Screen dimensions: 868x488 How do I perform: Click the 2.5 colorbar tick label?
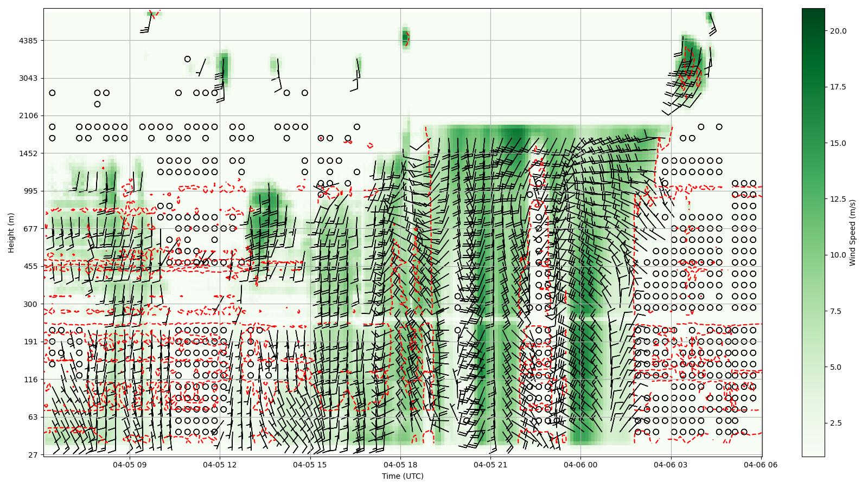[x=836, y=423]
